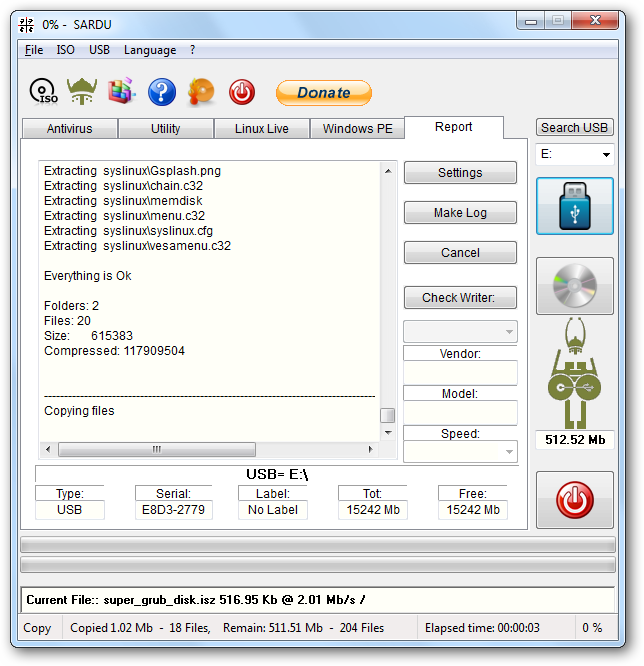The width and height of the screenshot is (644, 666).
Task: Open help with blue question mark icon
Action: pyautogui.click(x=162, y=92)
